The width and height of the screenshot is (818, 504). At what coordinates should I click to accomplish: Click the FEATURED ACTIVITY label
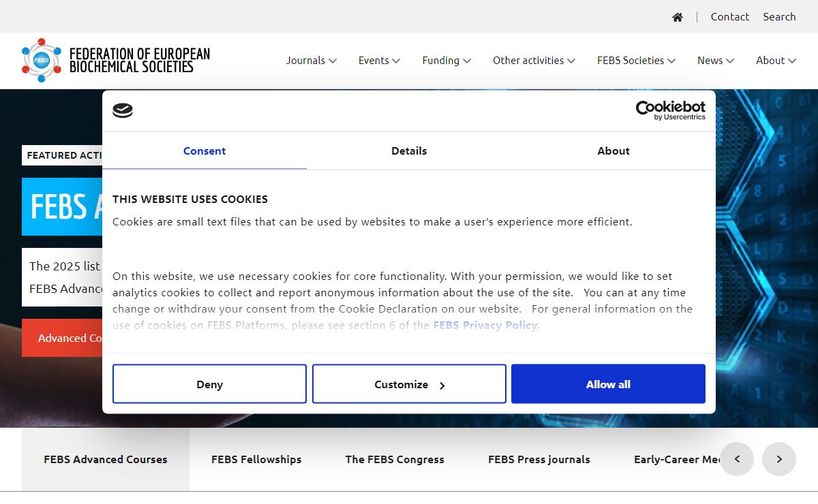62,155
